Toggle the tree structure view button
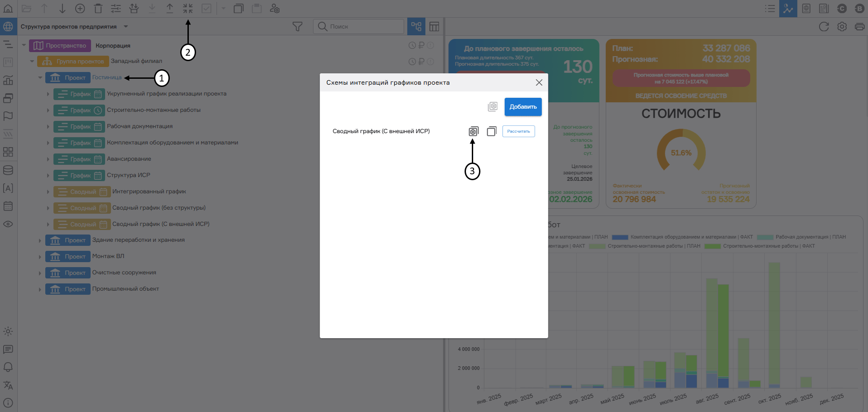This screenshot has width=868, height=412. [416, 27]
